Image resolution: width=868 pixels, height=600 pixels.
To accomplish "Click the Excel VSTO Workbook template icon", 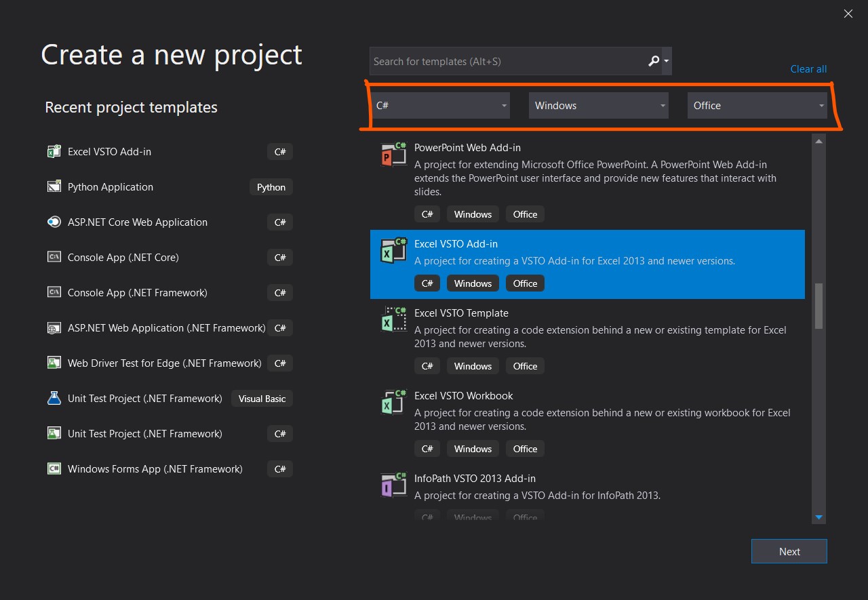I will point(393,403).
